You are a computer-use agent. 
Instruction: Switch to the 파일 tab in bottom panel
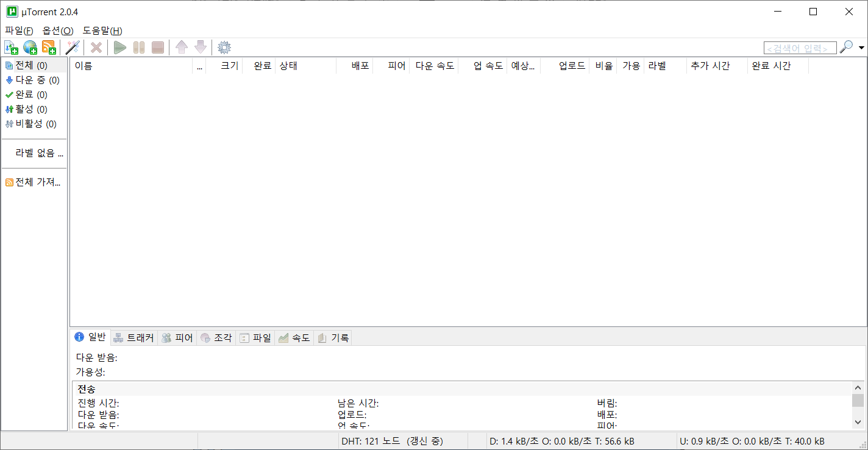pos(255,338)
